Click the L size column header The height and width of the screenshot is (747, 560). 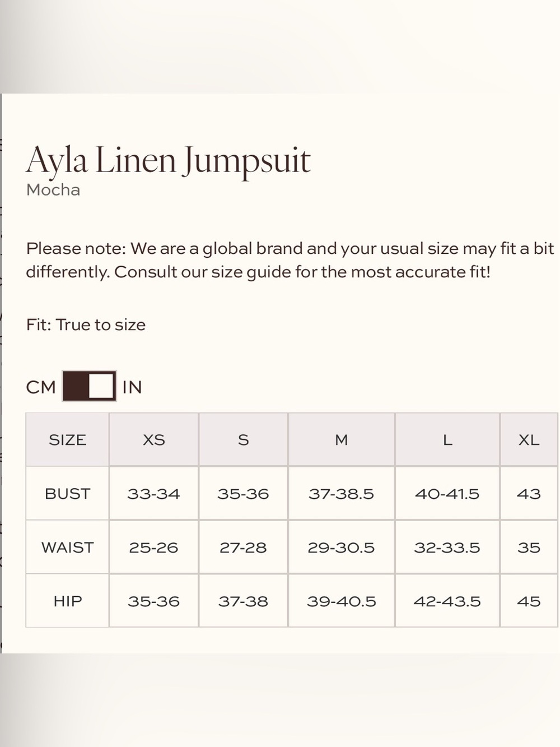click(447, 440)
